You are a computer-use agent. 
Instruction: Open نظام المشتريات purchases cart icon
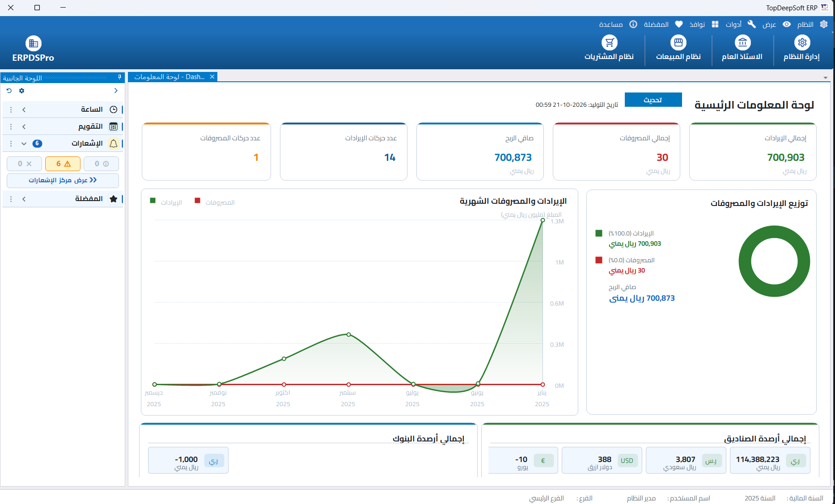(x=609, y=42)
